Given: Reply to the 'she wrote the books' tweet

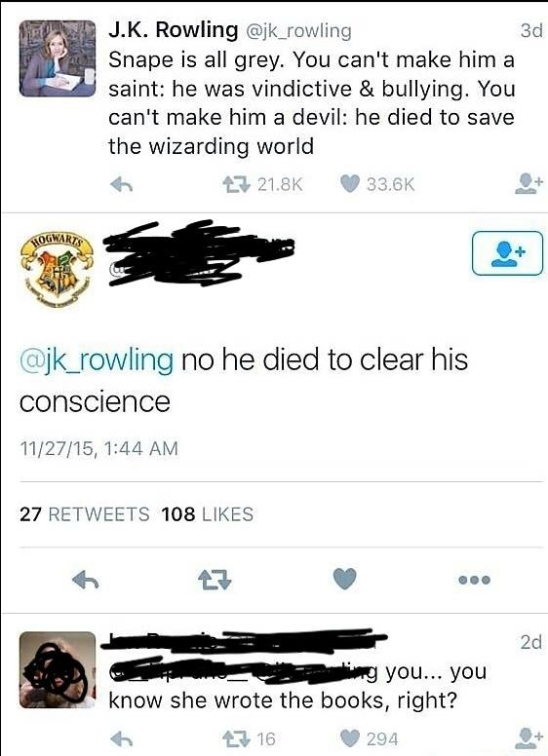Looking at the screenshot, I should tap(122, 738).
